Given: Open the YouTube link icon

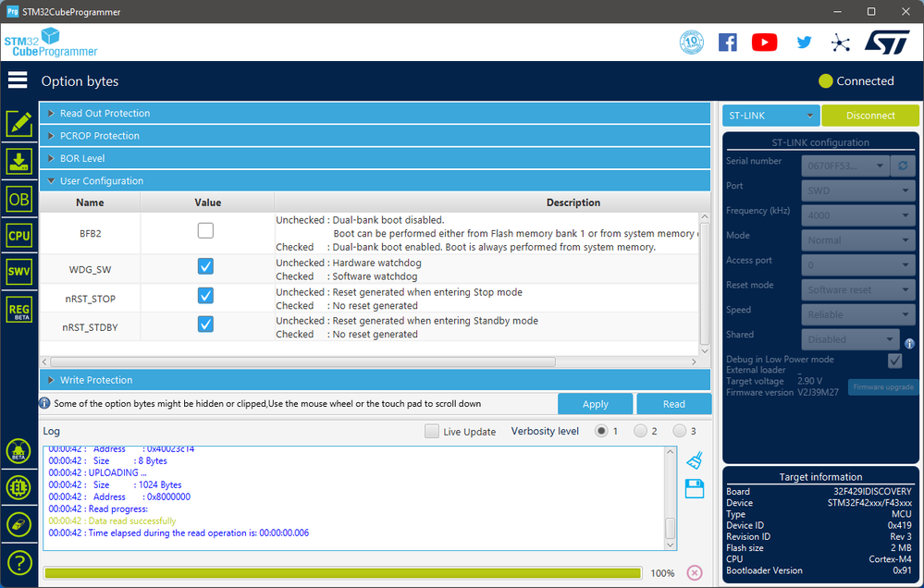Looking at the screenshot, I should pos(764,43).
